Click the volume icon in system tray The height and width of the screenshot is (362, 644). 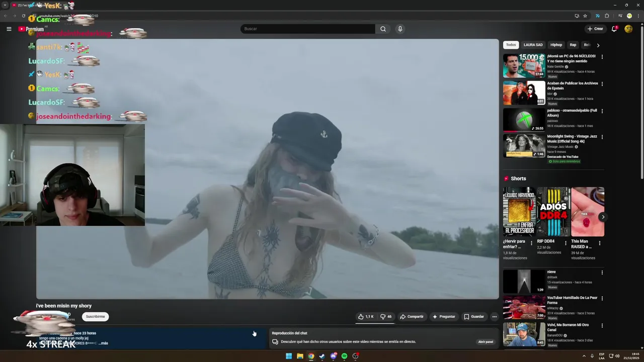point(617,356)
